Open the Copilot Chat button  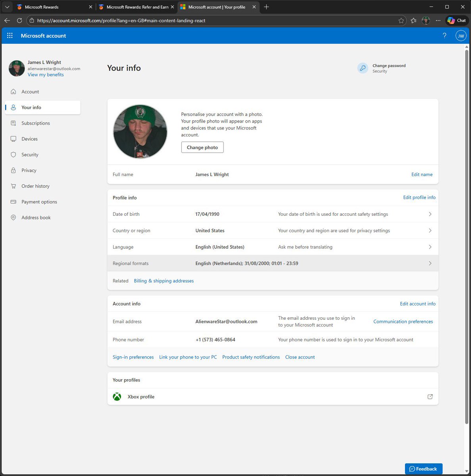point(456,20)
